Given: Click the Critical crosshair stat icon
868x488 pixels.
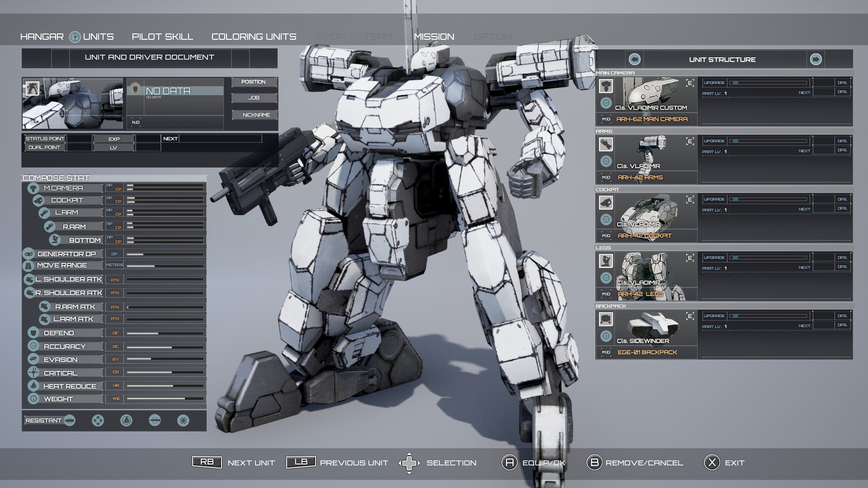Looking at the screenshot, I should tap(33, 373).
